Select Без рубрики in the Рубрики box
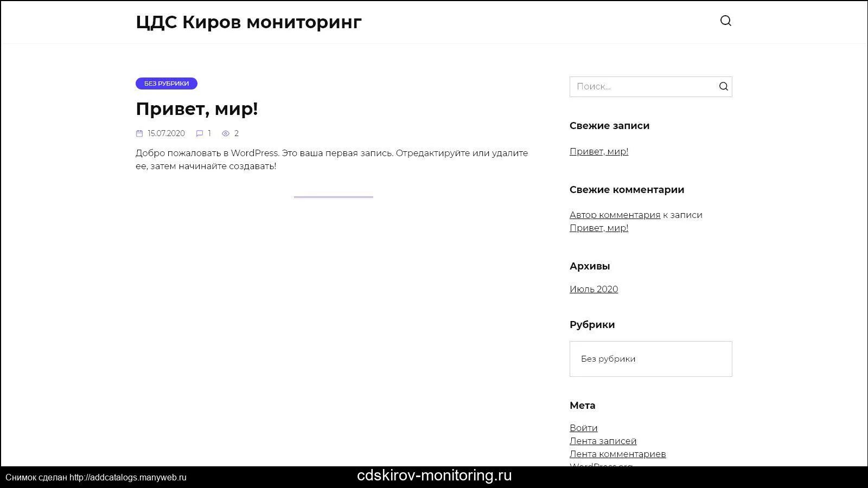The height and width of the screenshot is (488, 868). pyautogui.click(x=608, y=359)
